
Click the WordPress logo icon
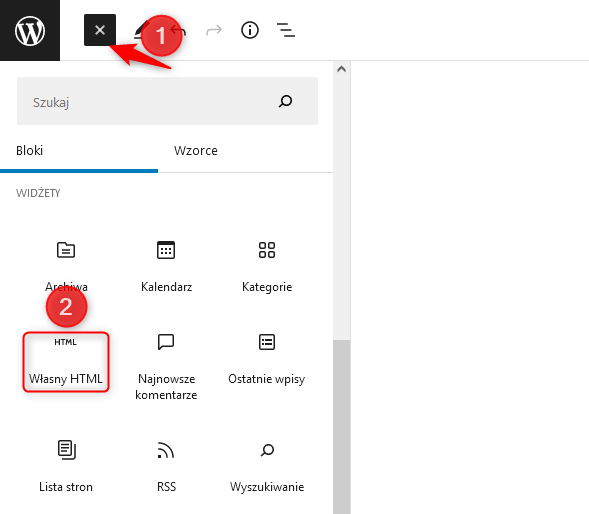[x=30, y=30]
